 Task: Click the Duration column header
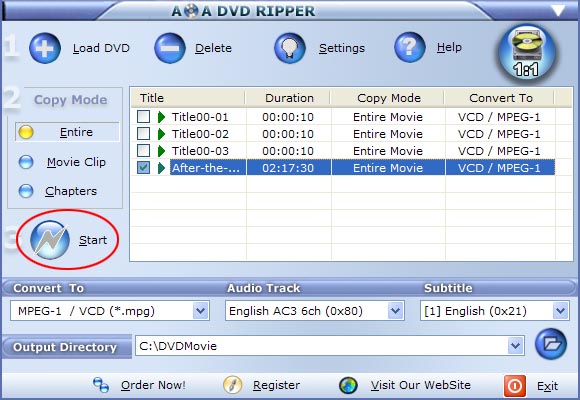[288, 98]
